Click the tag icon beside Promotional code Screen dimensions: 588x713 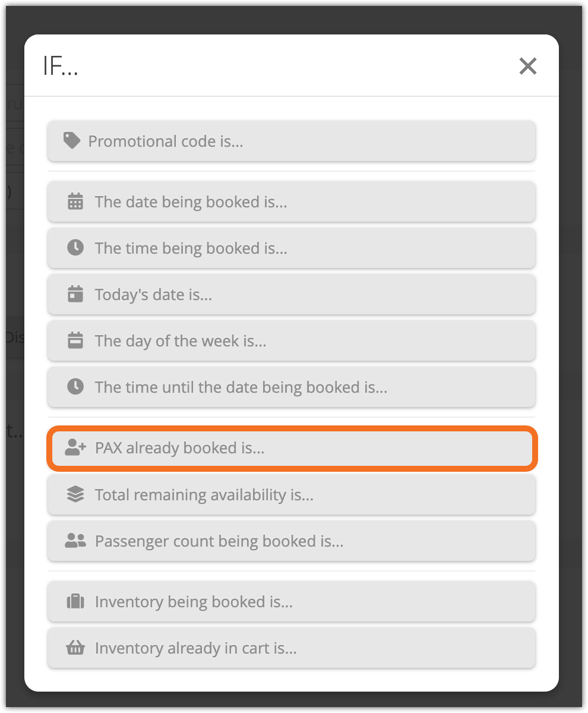point(72,141)
